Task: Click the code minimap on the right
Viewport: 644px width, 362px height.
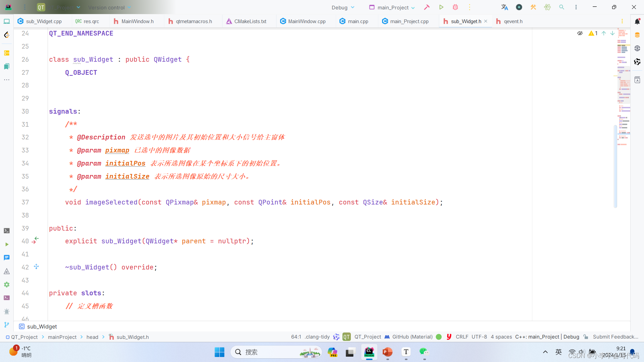Action: [624, 87]
